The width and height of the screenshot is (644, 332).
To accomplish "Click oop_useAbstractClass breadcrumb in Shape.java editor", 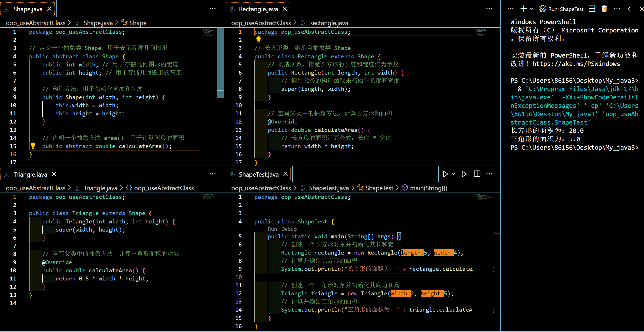I will click(x=36, y=23).
